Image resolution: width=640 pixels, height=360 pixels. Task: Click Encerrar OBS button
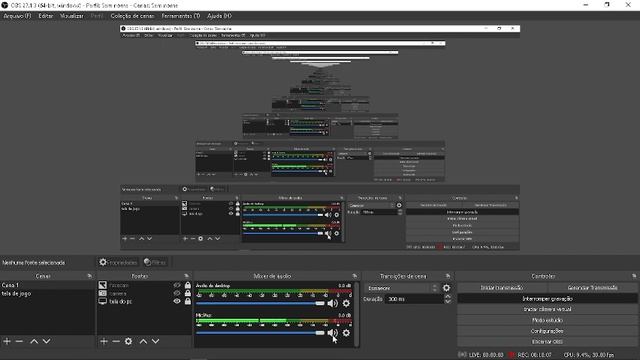[x=547, y=342]
